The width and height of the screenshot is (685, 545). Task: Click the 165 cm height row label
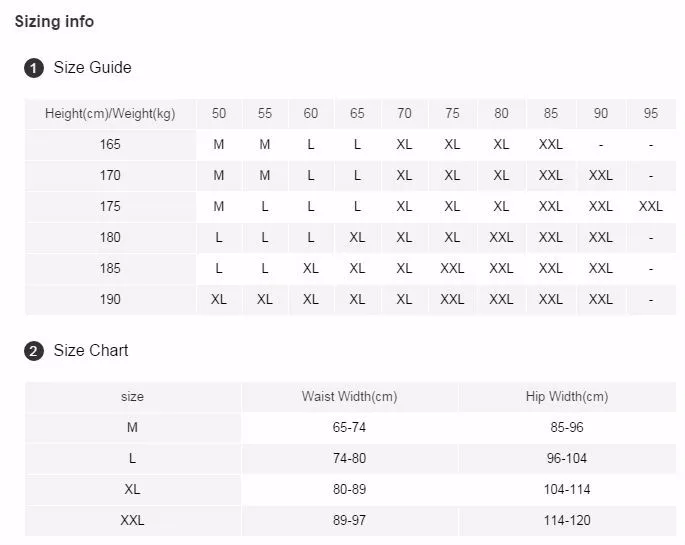click(110, 144)
